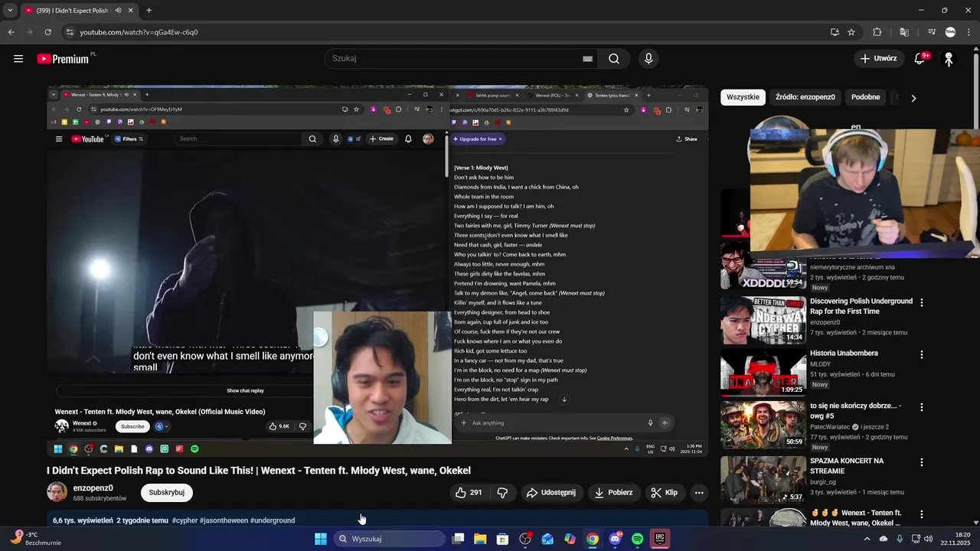980x551 pixels.
Task: Create a clip with Klip button
Action: point(664,492)
